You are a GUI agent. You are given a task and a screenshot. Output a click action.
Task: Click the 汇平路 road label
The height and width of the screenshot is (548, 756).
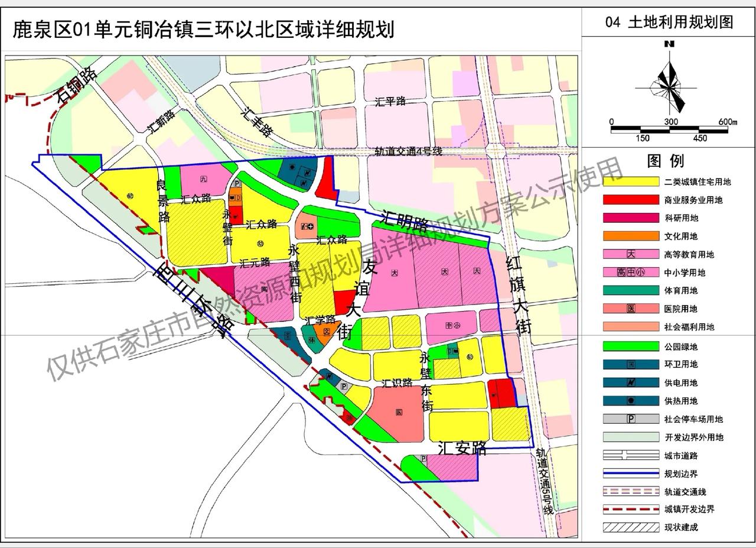(390, 101)
